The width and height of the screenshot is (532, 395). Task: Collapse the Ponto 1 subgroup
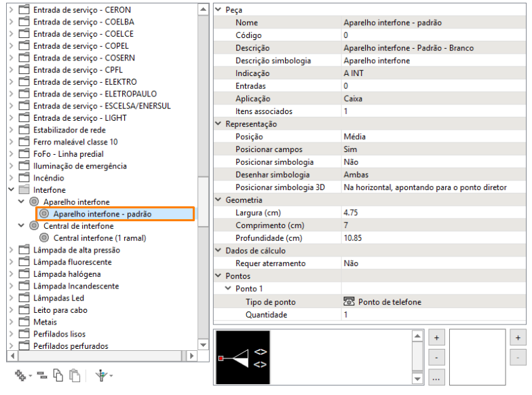tap(228, 288)
